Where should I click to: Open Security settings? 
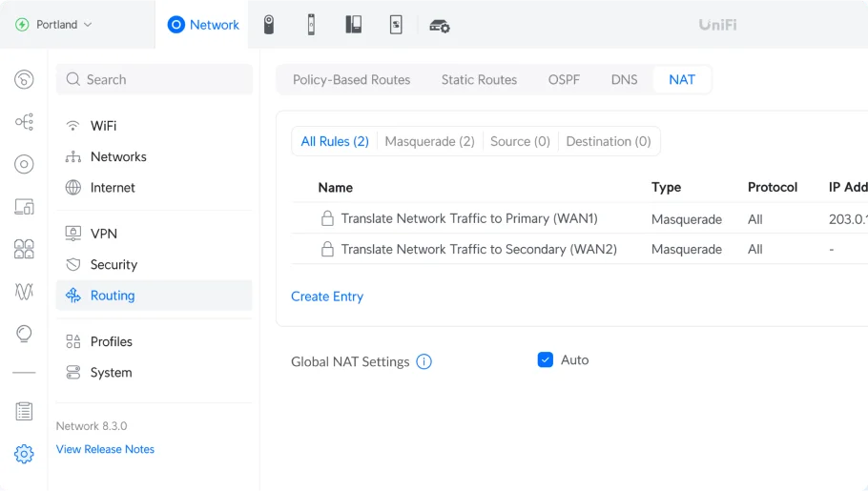[x=154, y=265]
